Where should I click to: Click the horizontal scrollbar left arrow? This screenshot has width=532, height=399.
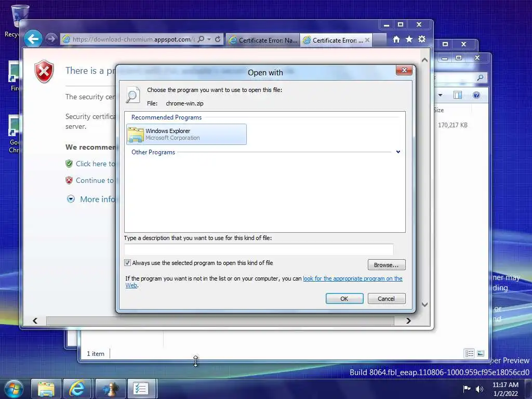(x=35, y=321)
